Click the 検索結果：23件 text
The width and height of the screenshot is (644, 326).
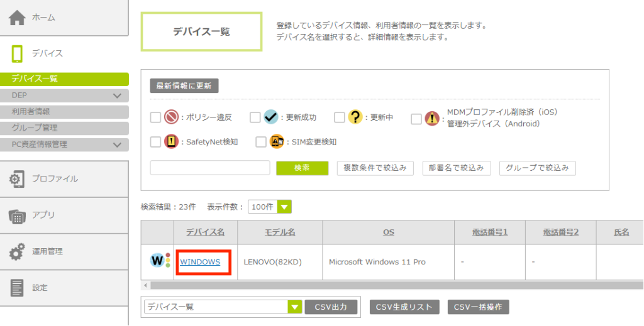[x=169, y=207]
